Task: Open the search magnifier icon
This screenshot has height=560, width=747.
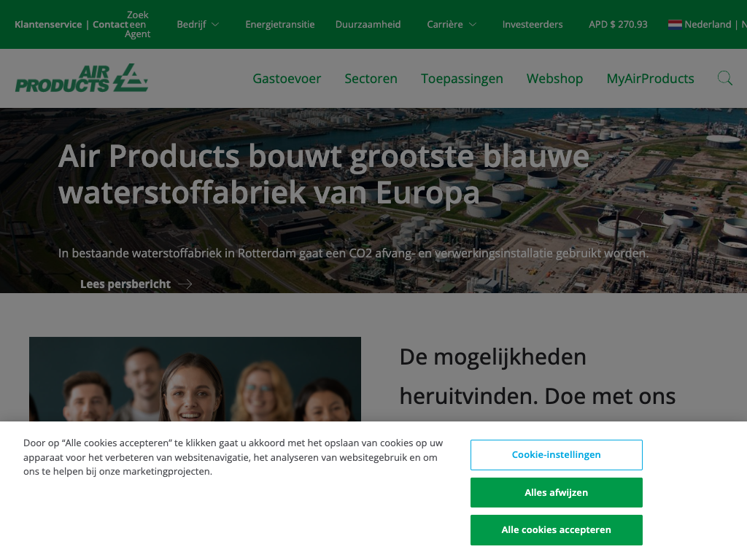Action: click(724, 78)
